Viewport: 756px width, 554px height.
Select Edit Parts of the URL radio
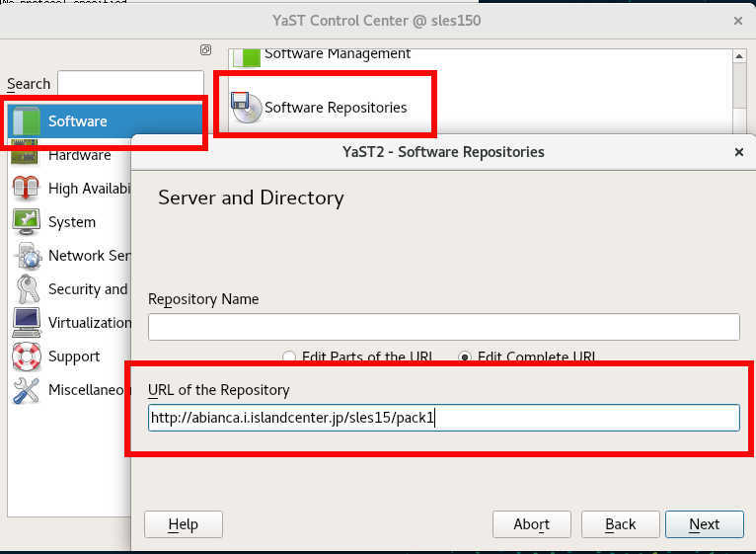click(289, 357)
